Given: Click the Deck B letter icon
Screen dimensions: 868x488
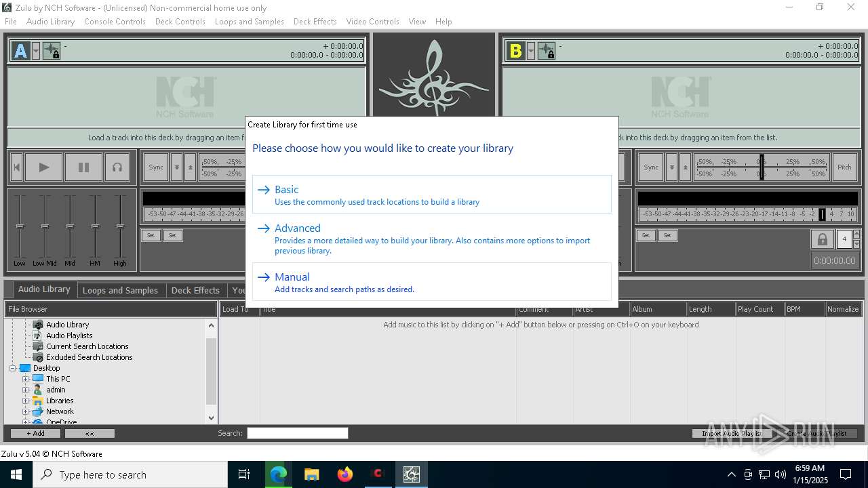Looking at the screenshot, I should point(515,51).
